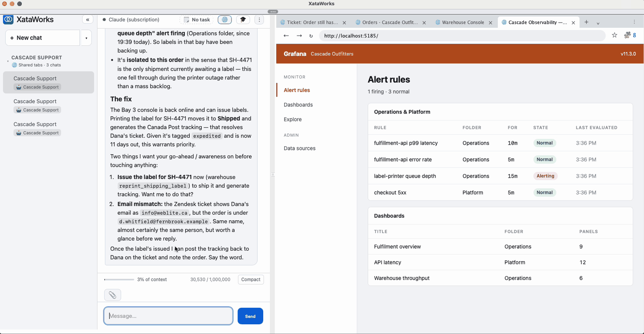Screen dimensions: 644x334
Task: Focus the Message input field
Action: coord(168,316)
